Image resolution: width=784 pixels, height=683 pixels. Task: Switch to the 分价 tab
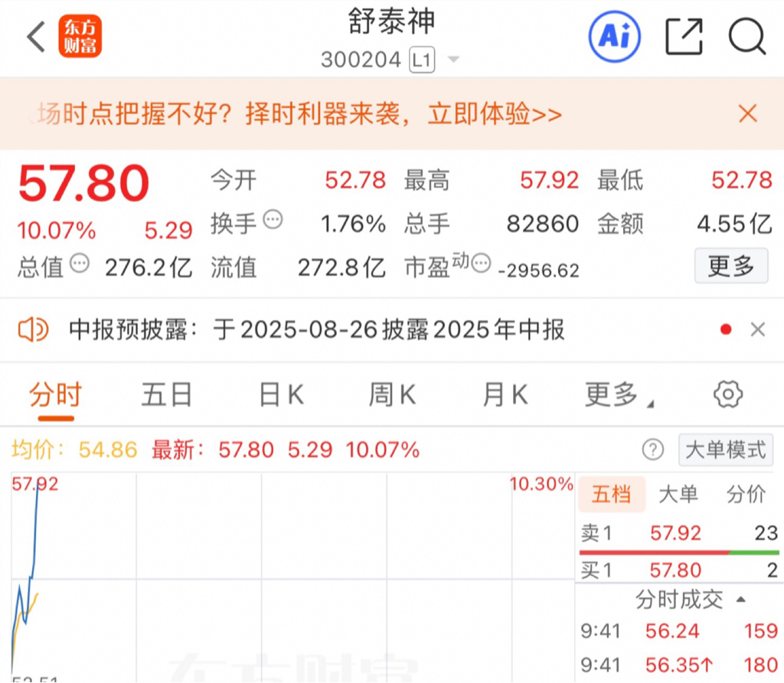point(746,494)
